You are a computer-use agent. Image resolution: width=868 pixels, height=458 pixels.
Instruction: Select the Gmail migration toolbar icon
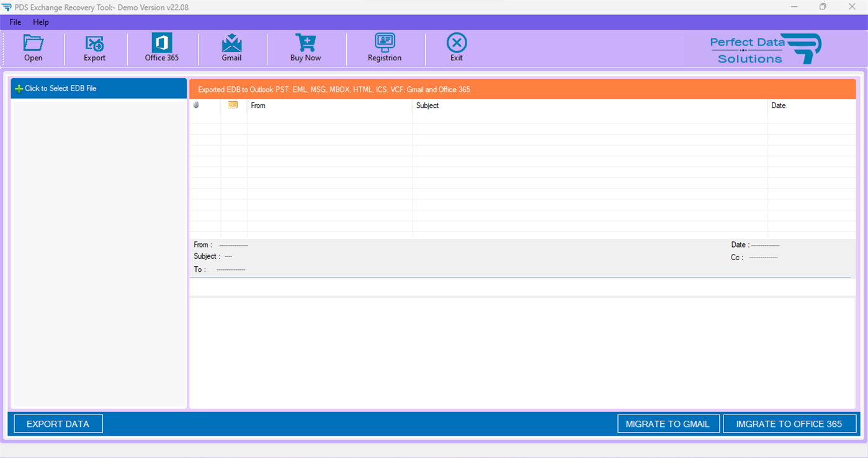tap(231, 48)
